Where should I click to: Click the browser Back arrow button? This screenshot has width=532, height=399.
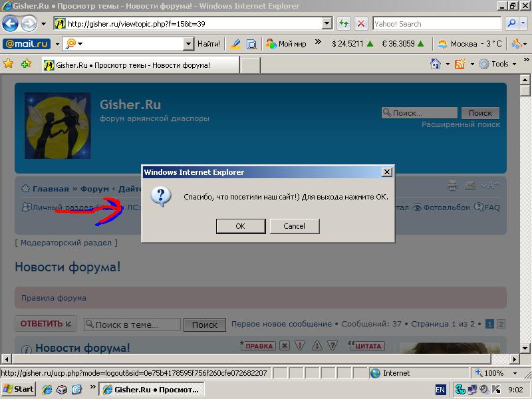tap(10, 24)
